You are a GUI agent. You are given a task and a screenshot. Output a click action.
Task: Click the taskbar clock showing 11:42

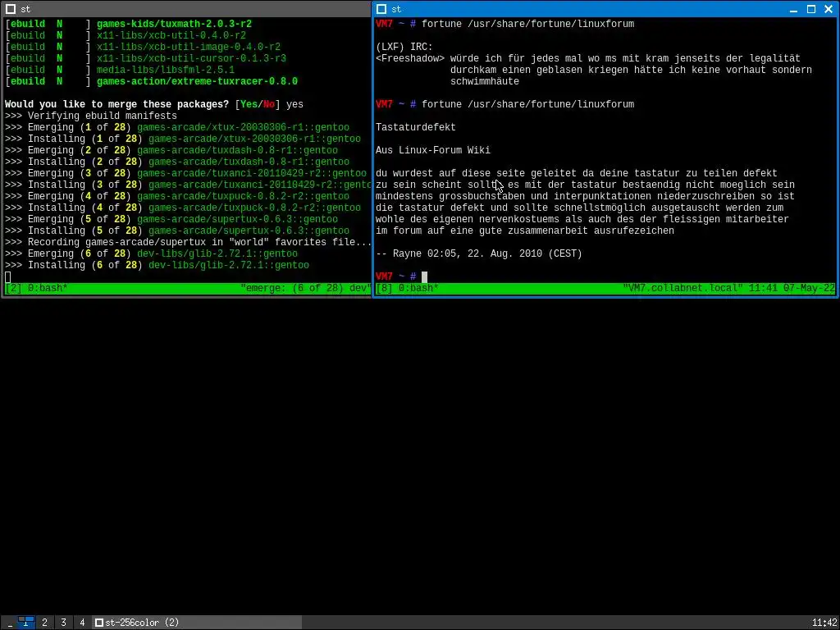click(824, 623)
